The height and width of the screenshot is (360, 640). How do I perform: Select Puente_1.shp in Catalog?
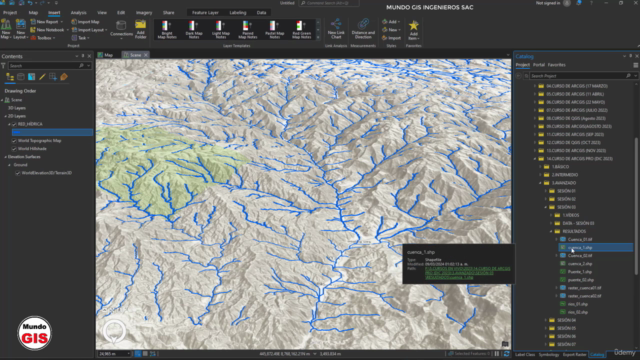[580, 272]
